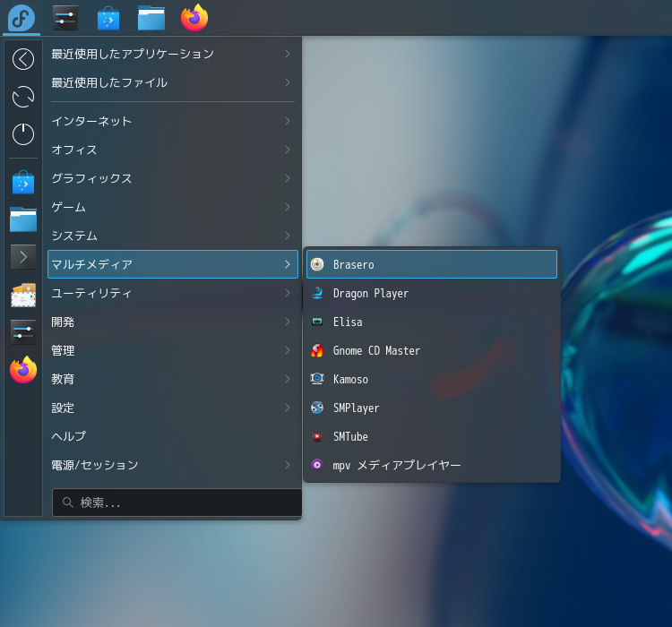Launch Gnome CD Master from submenu
Screen dimensions: 672x627
tap(432, 350)
